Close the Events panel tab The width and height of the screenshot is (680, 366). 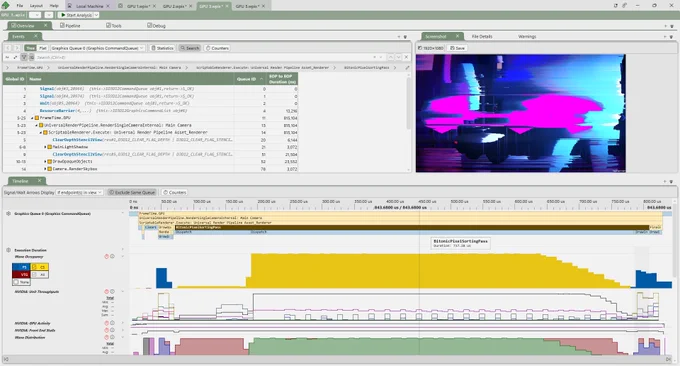pyautogui.click(x=36, y=36)
